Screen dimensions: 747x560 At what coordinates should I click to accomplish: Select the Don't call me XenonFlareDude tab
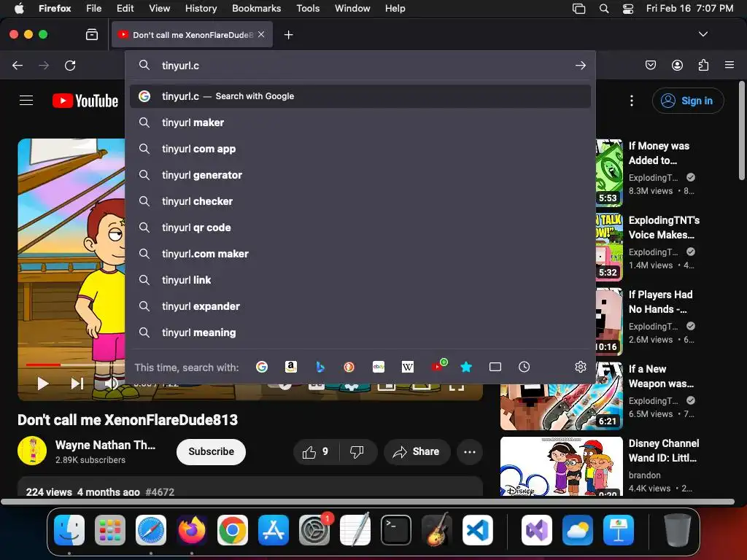[192, 34]
